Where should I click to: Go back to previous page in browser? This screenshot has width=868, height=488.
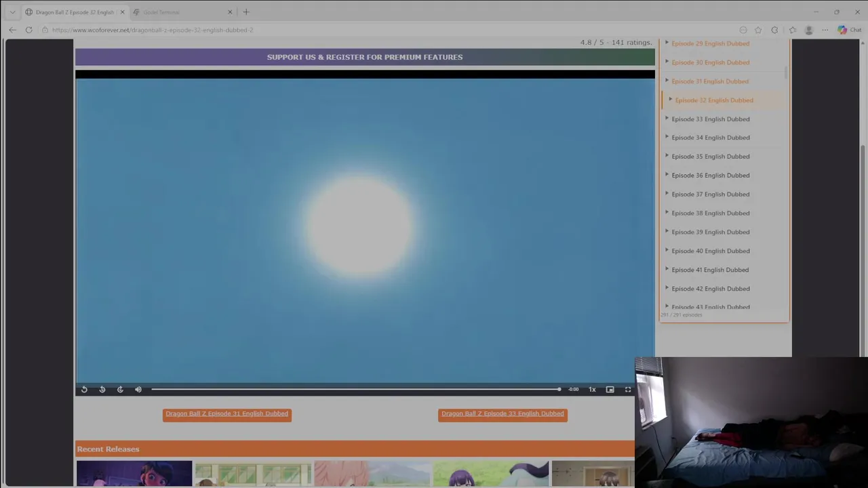(12, 30)
